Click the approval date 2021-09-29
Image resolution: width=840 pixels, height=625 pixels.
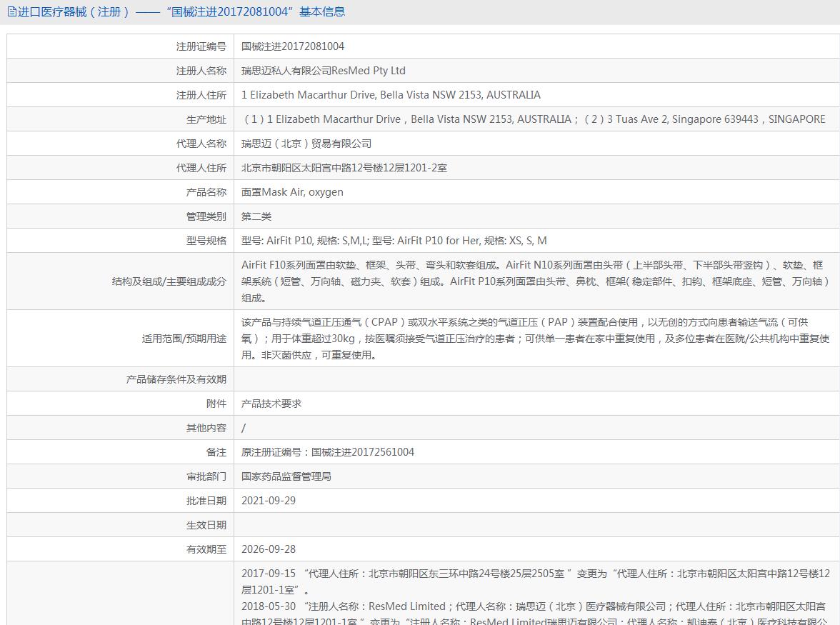click(269, 501)
